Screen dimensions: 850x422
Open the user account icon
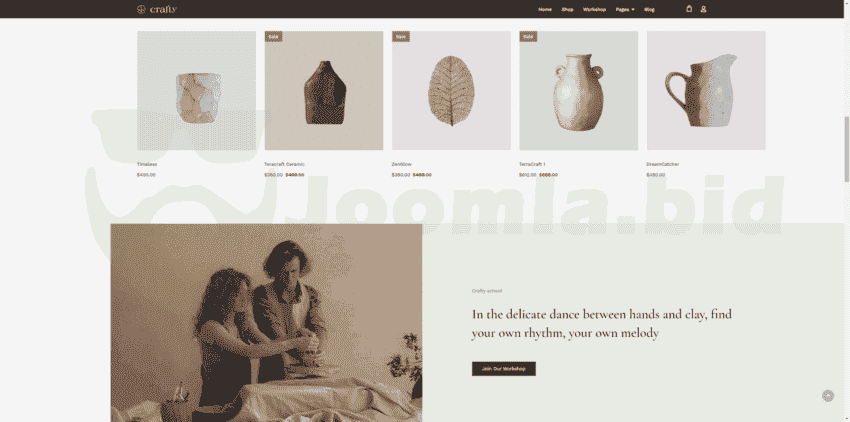click(x=703, y=9)
